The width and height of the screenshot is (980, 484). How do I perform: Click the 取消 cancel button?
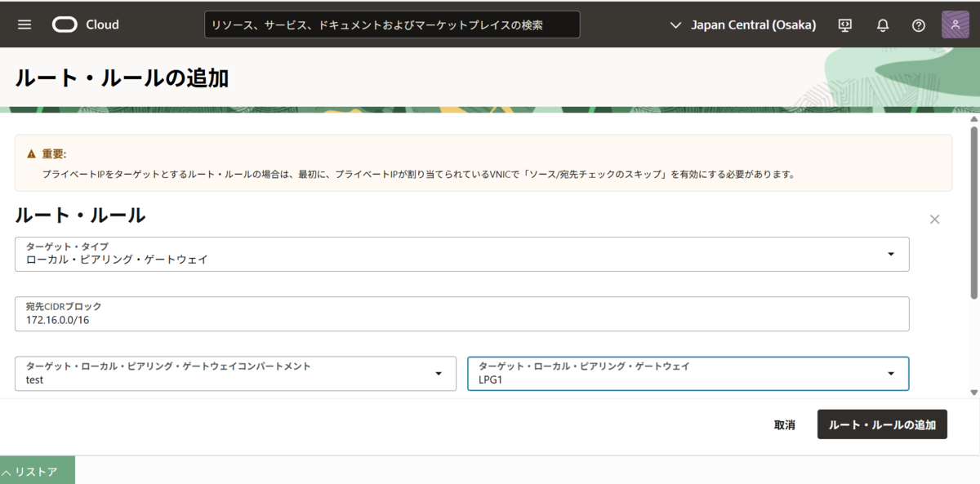785,424
